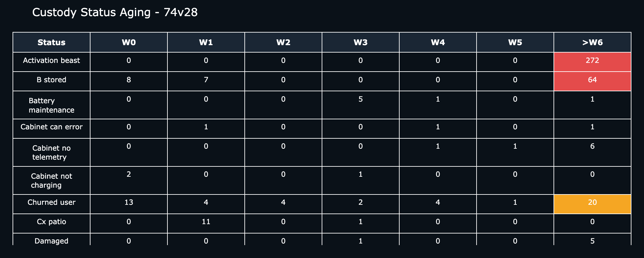Screen dimensions: 644x258
Task: Select the Cabinet no telemetry label
Action: click(52, 153)
